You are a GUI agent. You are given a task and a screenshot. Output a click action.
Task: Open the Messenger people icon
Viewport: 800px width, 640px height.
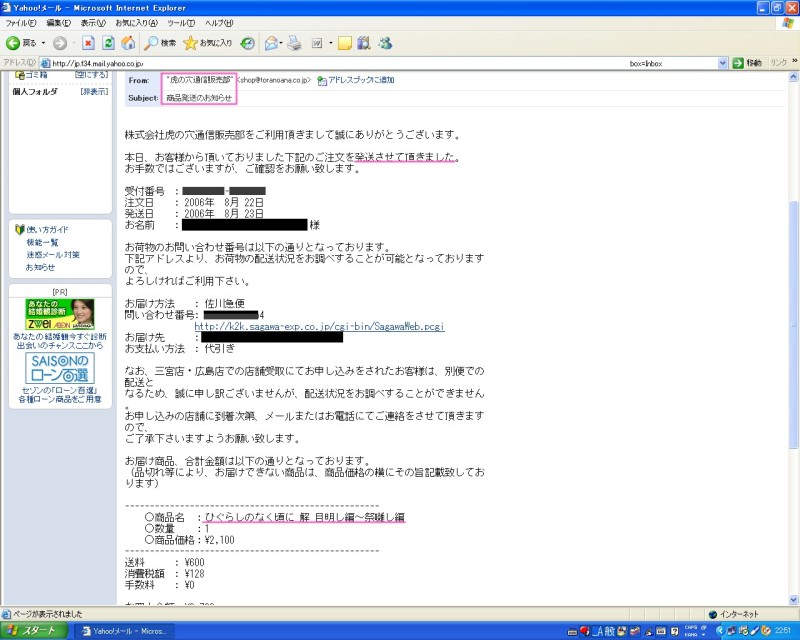[385, 43]
